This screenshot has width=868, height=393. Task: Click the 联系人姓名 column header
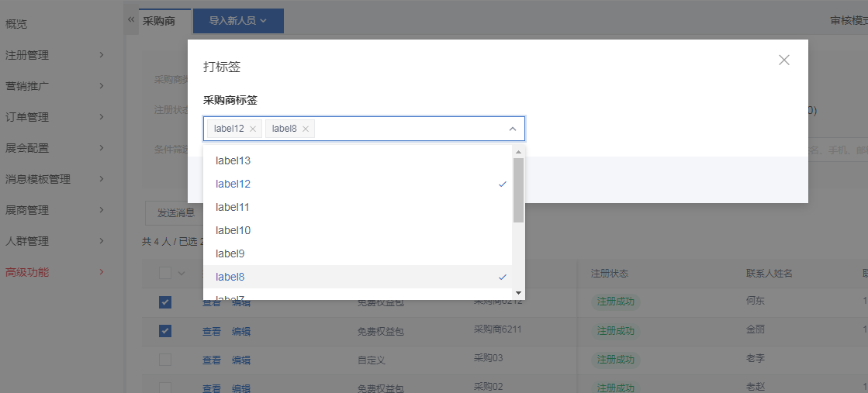point(769,274)
